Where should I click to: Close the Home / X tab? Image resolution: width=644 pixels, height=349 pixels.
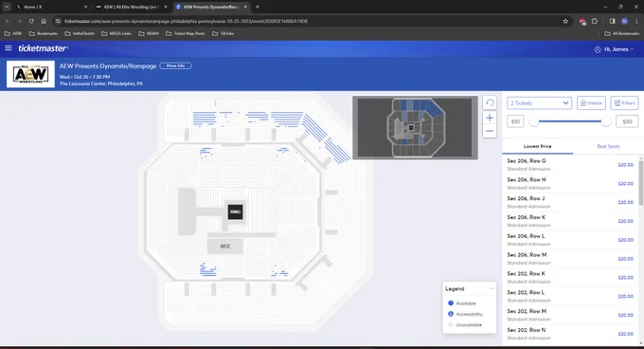click(85, 7)
